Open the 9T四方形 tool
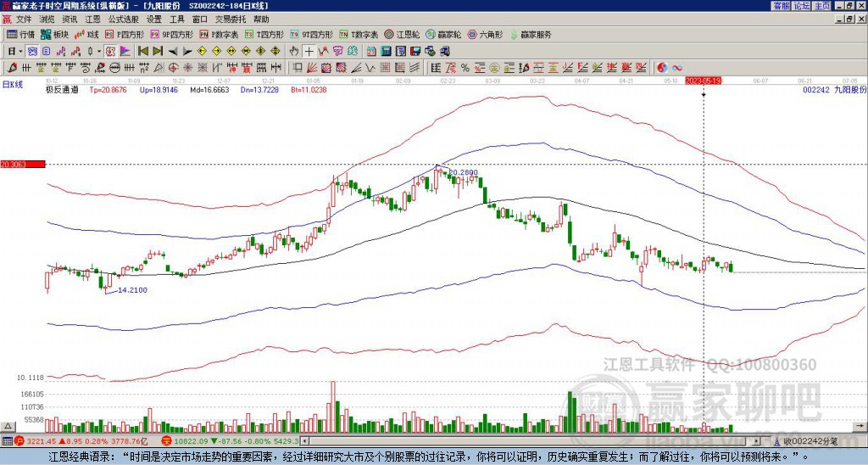Screen dimensions: 868x465 click(312, 34)
